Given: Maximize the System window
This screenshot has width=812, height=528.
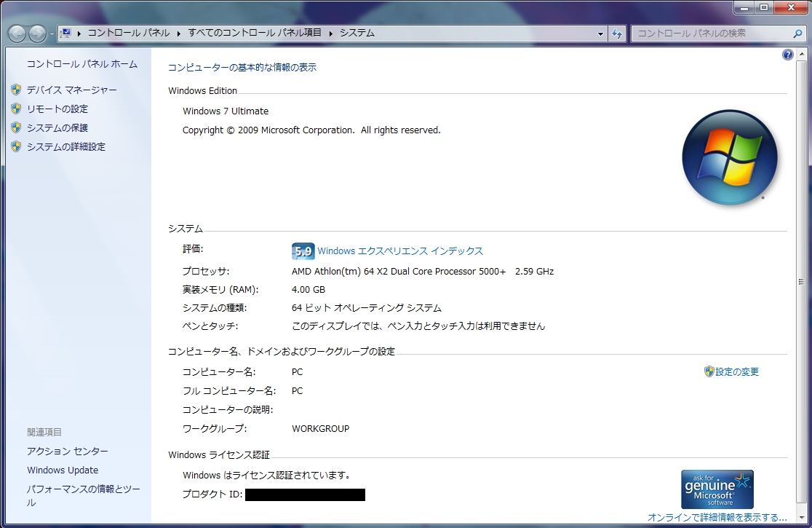Looking at the screenshot, I should [764, 7].
